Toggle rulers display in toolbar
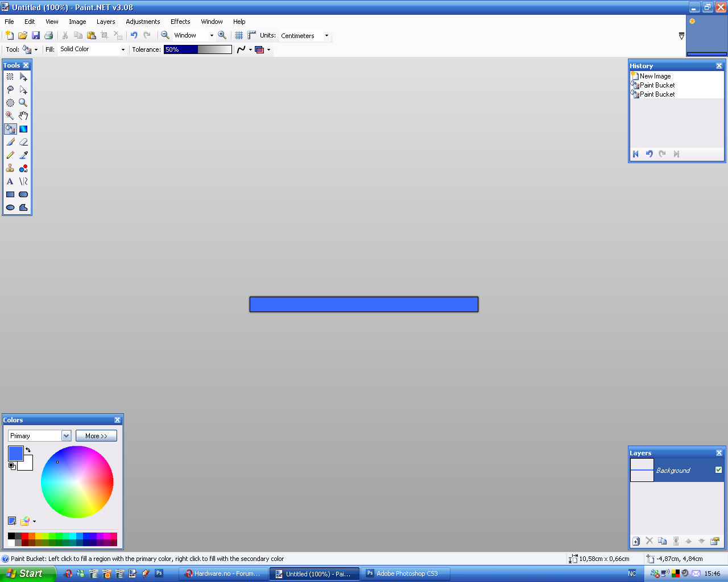Viewport: 728px width, 582px height. (251, 35)
